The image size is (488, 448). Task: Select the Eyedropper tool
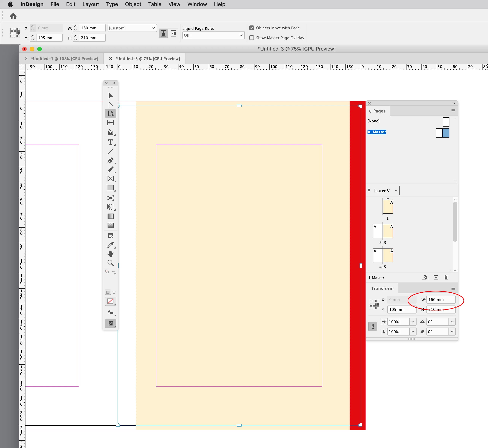point(111,245)
